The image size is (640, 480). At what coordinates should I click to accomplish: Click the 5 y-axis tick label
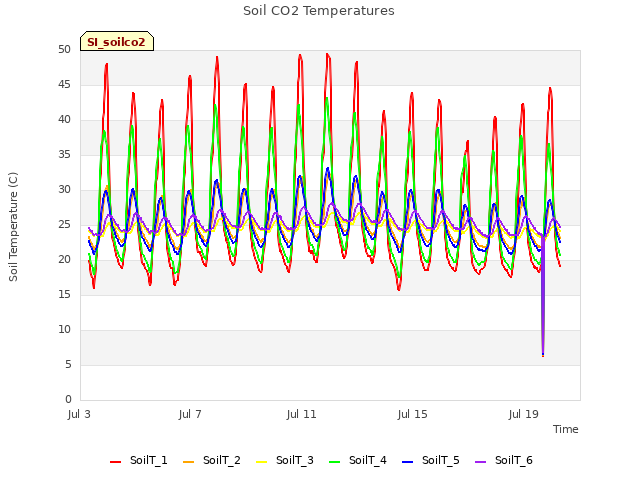68,364
